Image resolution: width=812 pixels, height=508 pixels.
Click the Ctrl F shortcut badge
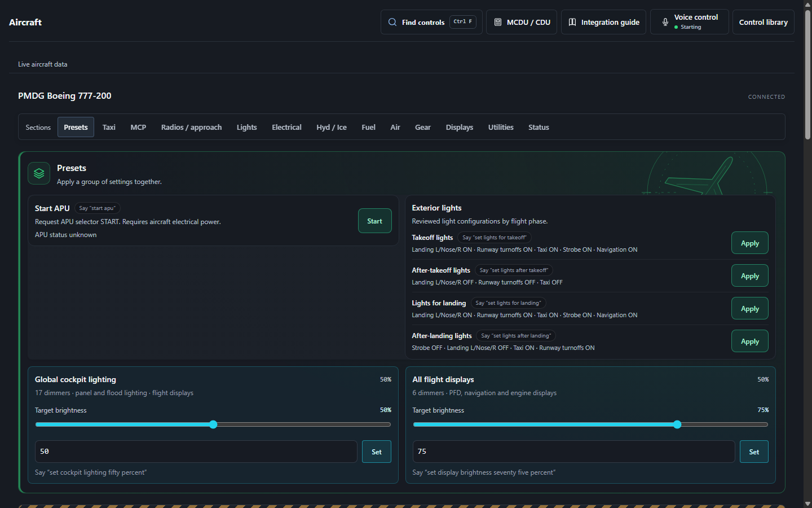[x=463, y=22]
